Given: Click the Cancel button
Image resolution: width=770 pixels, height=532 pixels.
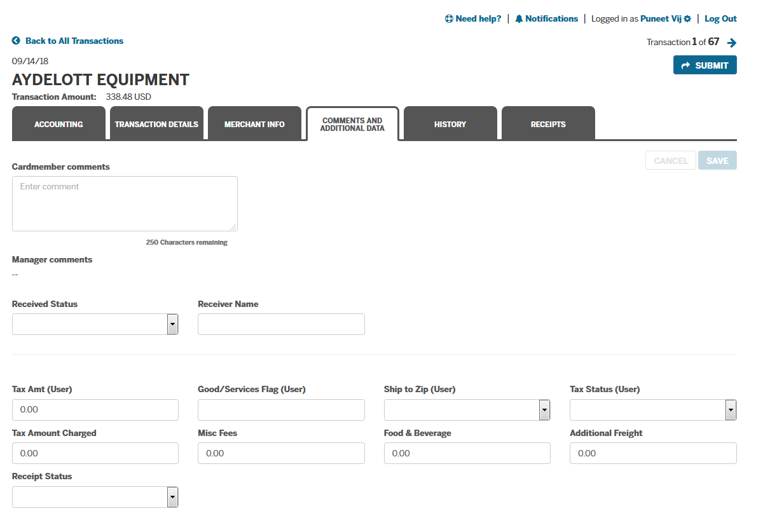Looking at the screenshot, I should 671,161.
